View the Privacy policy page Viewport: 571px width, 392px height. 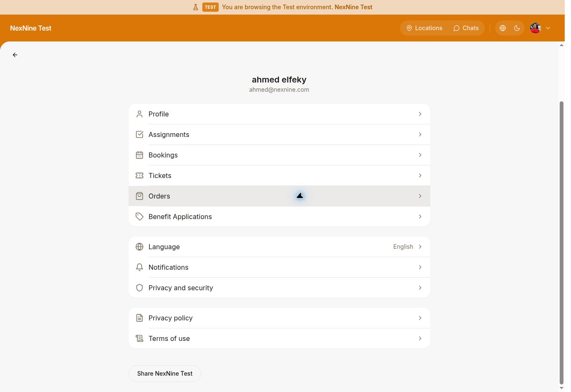(x=279, y=318)
